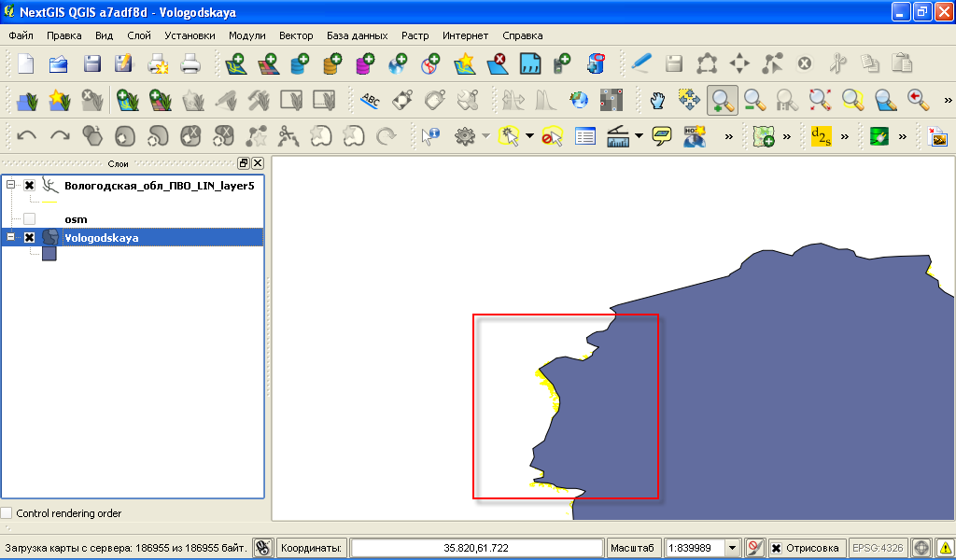Viewport: 956px width, 560px height.
Task: Click the yellow warning messages icon
Action: [945, 548]
